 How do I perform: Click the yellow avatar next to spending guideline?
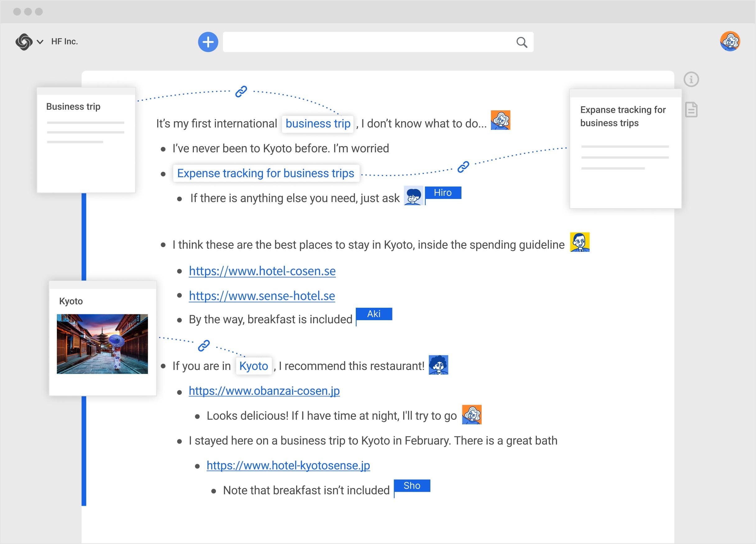click(x=579, y=242)
